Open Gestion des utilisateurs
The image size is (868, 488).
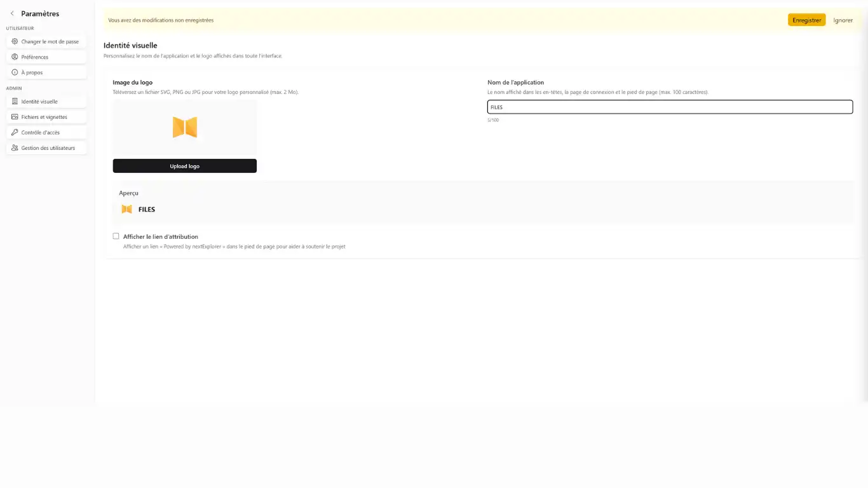46,148
